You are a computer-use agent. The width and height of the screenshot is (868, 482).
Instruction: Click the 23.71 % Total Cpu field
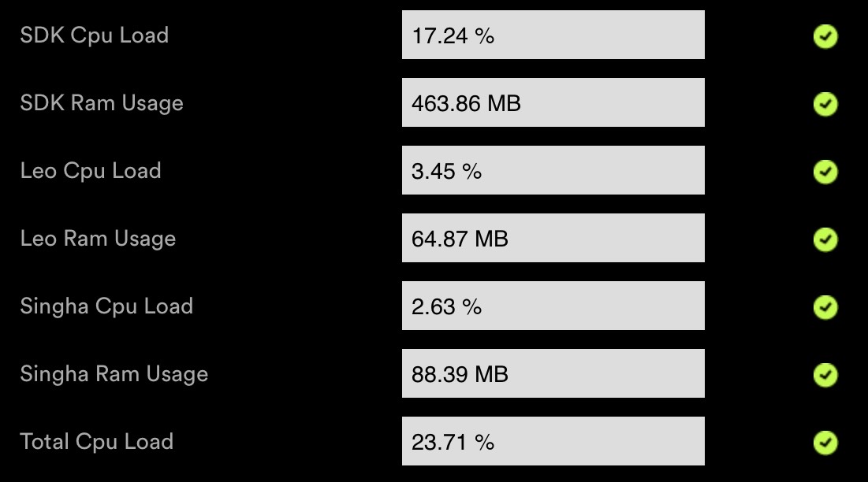[553, 441]
